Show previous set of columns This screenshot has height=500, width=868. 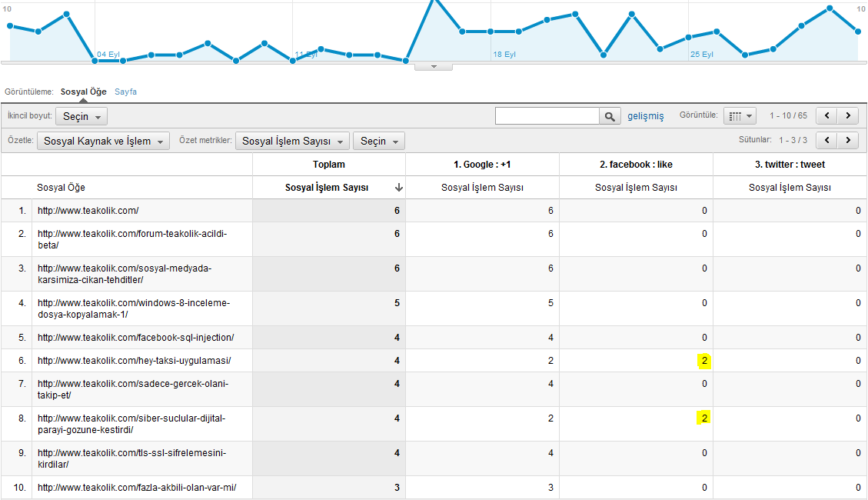[x=826, y=141]
